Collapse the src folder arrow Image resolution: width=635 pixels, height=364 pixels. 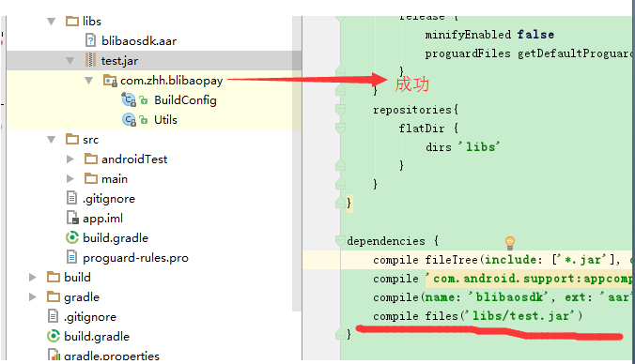(51, 140)
